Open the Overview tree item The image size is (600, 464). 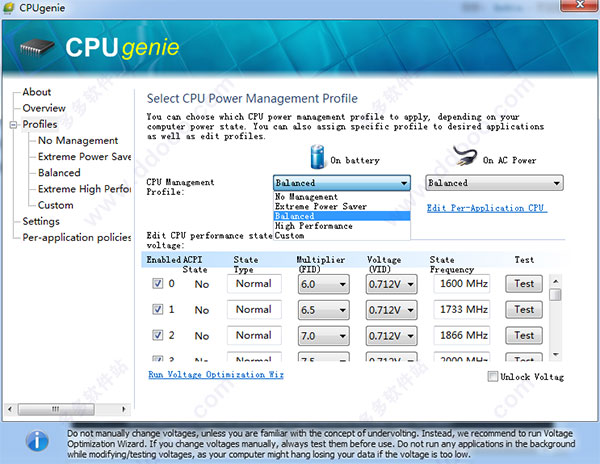click(44, 108)
